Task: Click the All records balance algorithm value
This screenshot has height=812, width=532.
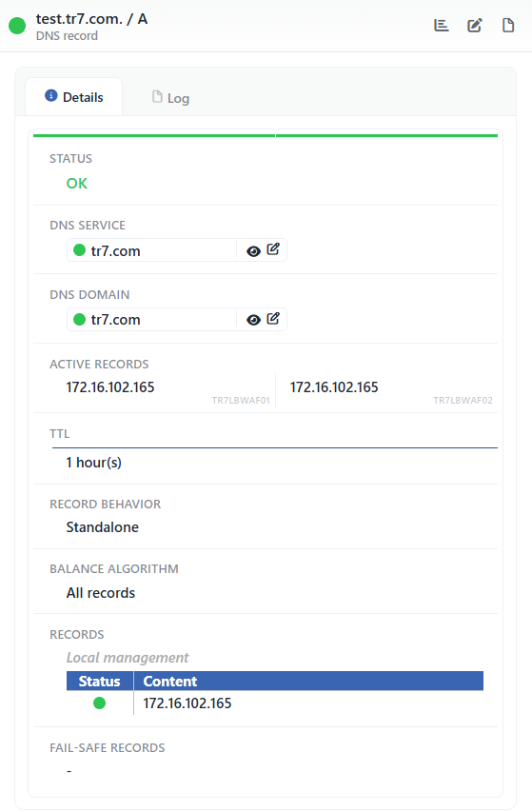Action: (100, 593)
